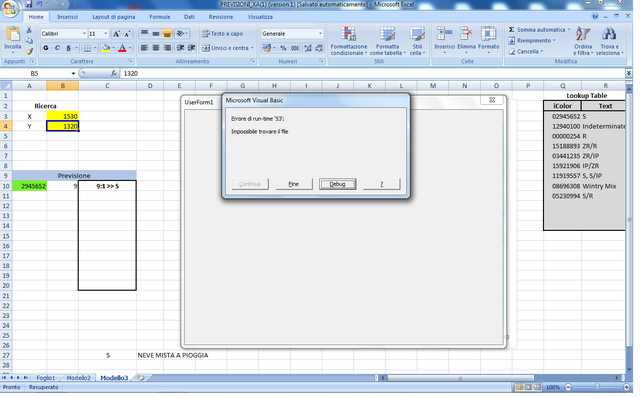Open the Formule ribbon tab
The height and width of the screenshot is (398, 640).
tap(160, 17)
